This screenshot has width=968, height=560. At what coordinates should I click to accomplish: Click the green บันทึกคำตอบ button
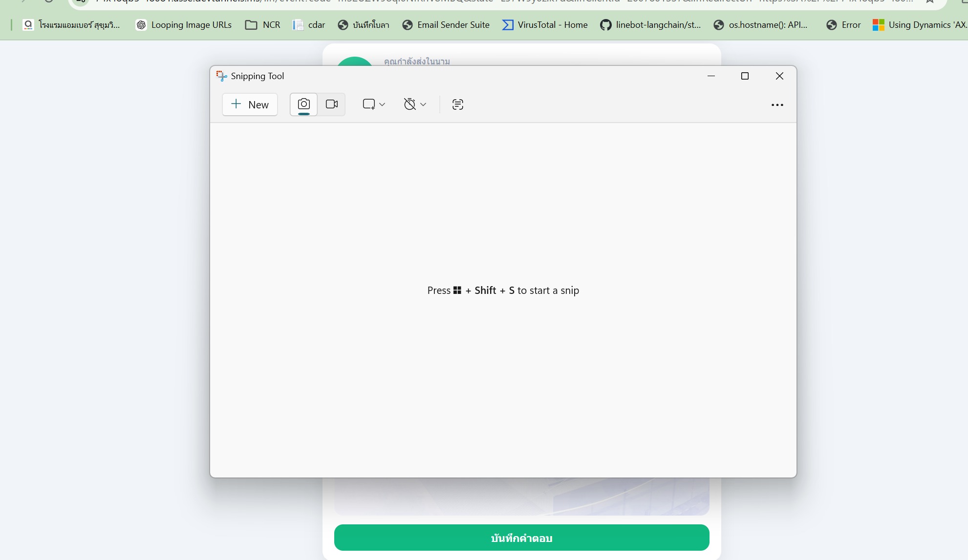(521, 538)
